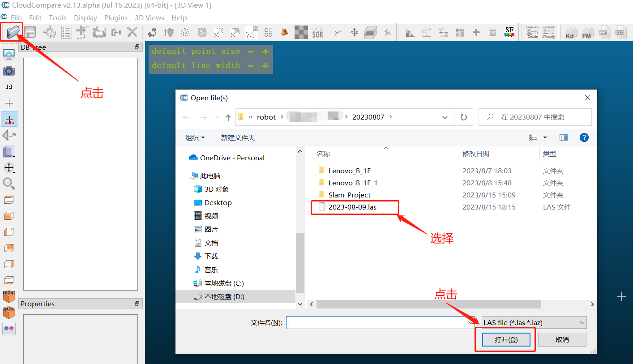Image resolution: width=633 pixels, height=364 pixels.
Task: Toggle the auto pick rotation center
Action: click(9, 119)
